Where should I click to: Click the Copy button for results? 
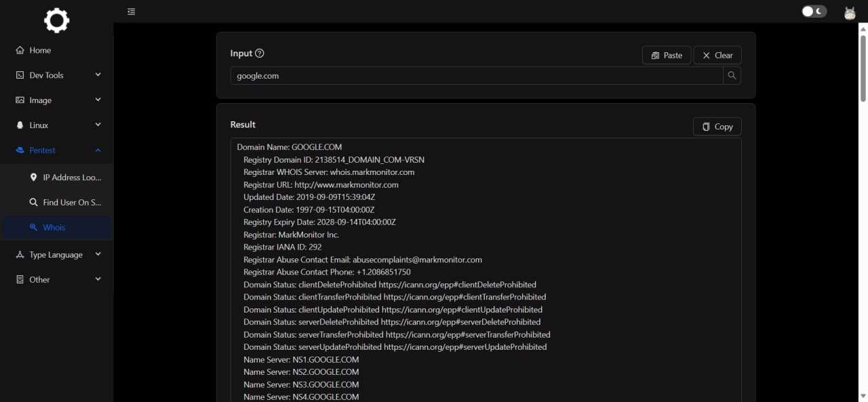[717, 126]
